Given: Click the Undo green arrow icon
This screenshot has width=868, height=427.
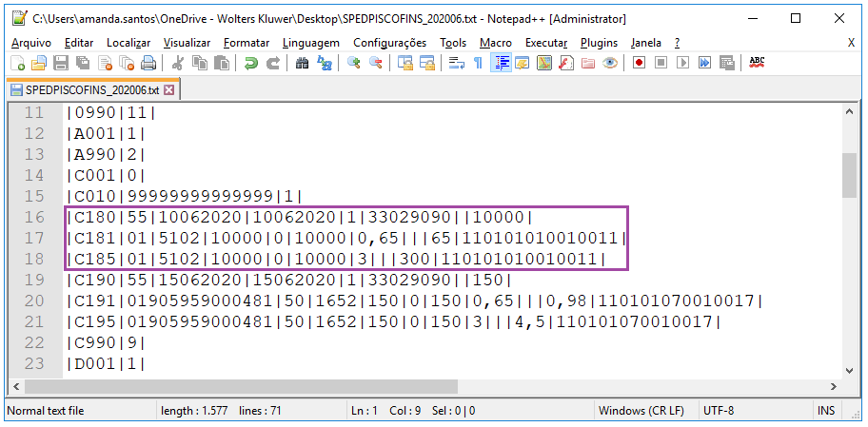Looking at the screenshot, I should point(250,63).
